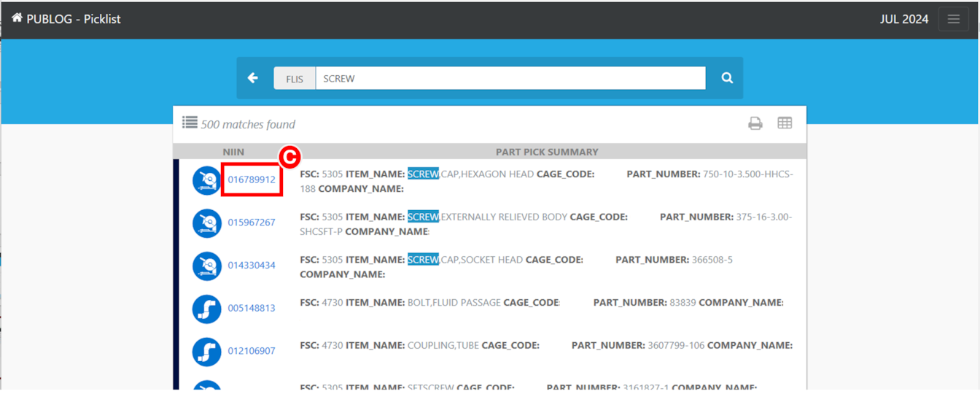The height and width of the screenshot is (394, 980).
Task: Click the PUBLOG - Picklist title
Action: pos(74,19)
